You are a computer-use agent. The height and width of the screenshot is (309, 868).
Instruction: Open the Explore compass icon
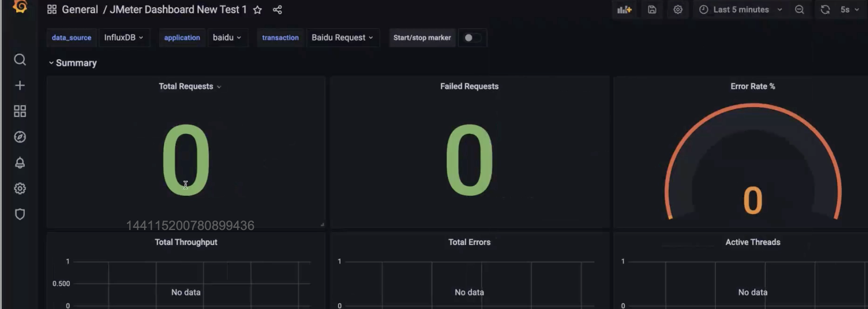(20, 137)
